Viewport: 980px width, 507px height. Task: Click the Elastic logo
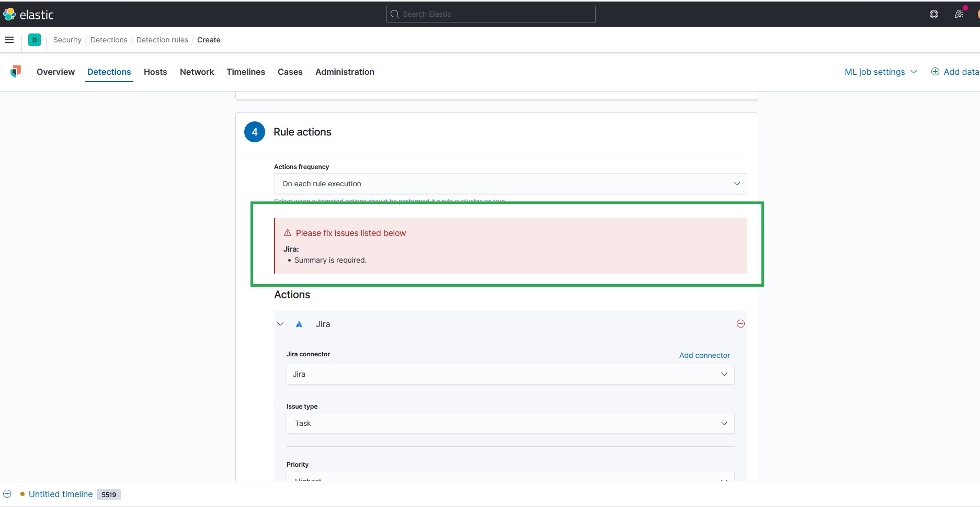coord(9,14)
